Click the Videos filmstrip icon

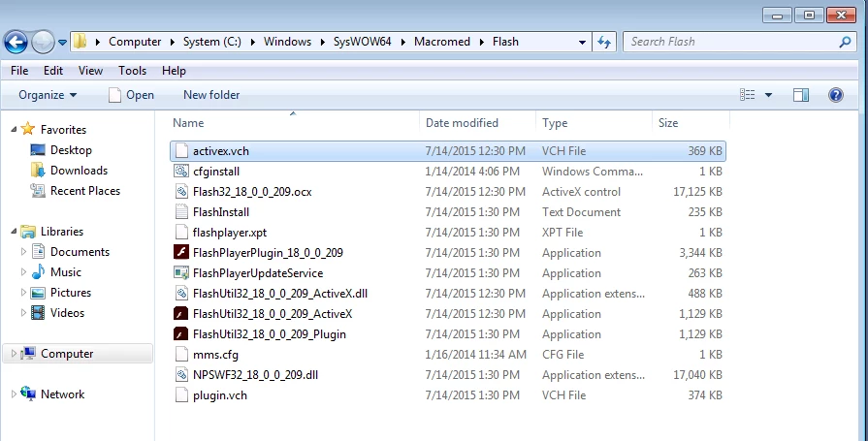(38, 313)
